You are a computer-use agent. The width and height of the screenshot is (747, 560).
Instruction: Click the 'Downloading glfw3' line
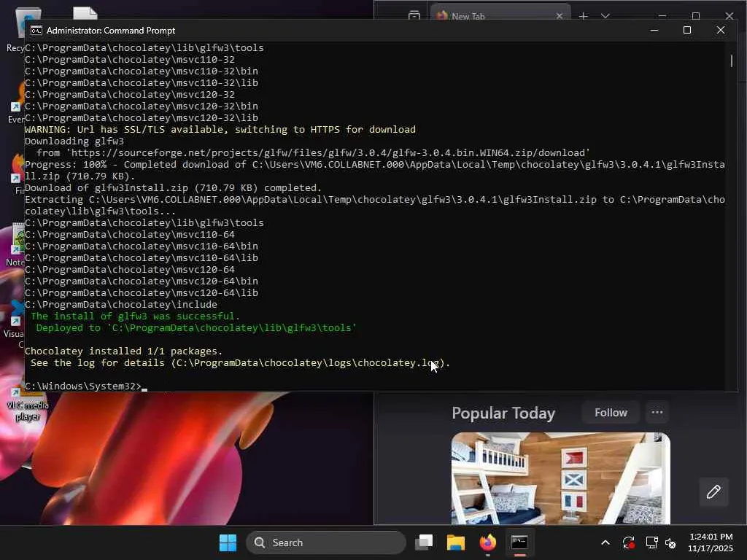74,141
